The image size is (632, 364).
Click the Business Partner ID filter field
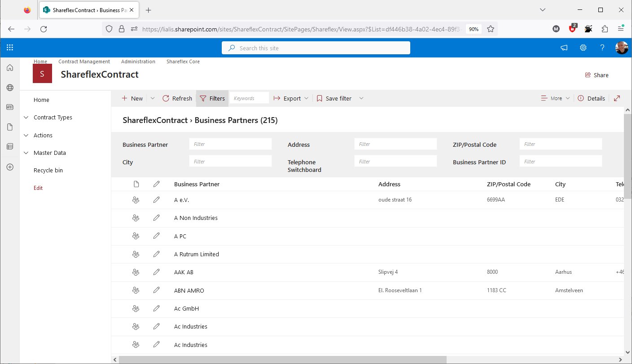coord(561,161)
